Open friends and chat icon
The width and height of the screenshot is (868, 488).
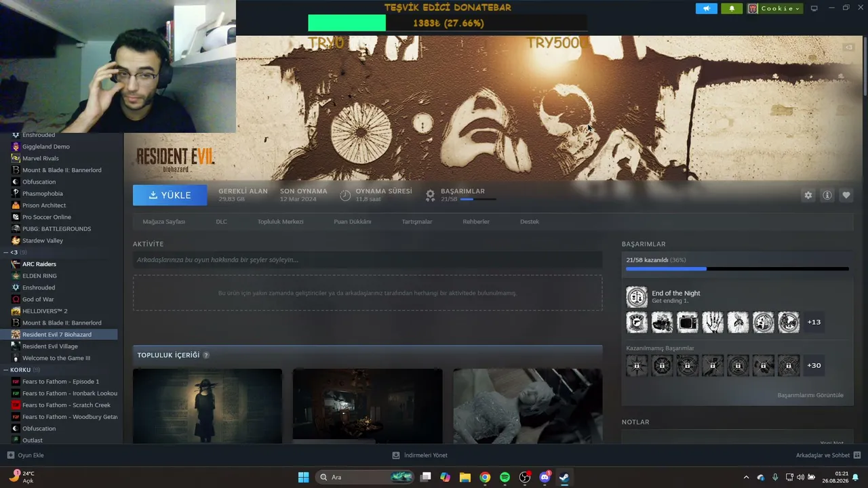pyautogui.click(x=857, y=455)
